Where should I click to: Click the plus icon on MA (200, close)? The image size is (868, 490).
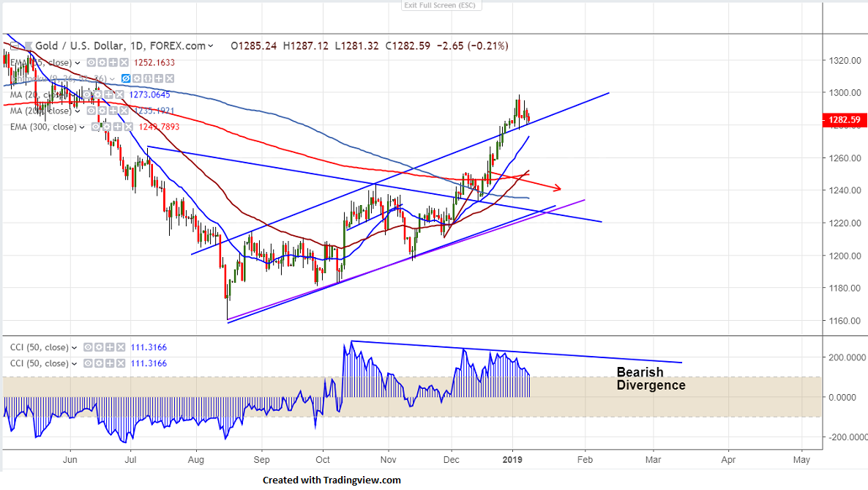tap(113, 111)
